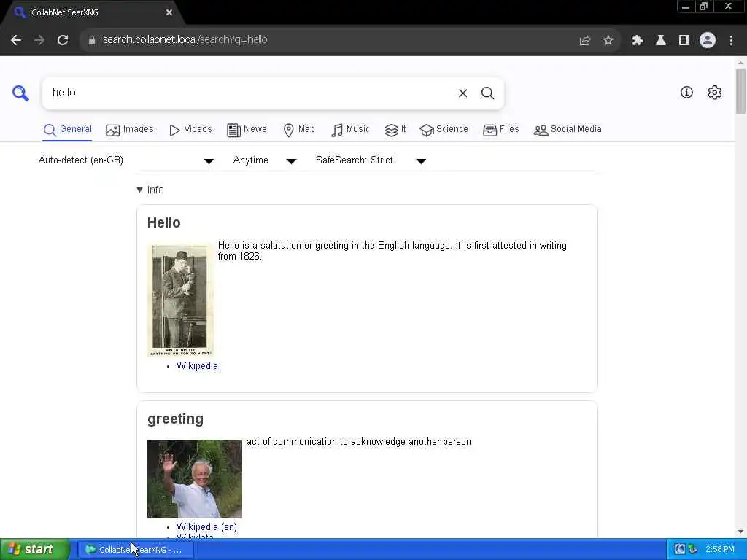Switch to the News tab

coord(247,130)
